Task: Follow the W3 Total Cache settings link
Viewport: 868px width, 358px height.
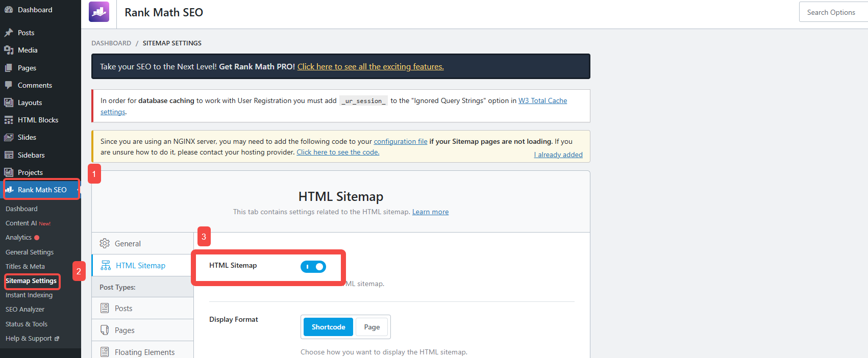Action: [542, 101]
